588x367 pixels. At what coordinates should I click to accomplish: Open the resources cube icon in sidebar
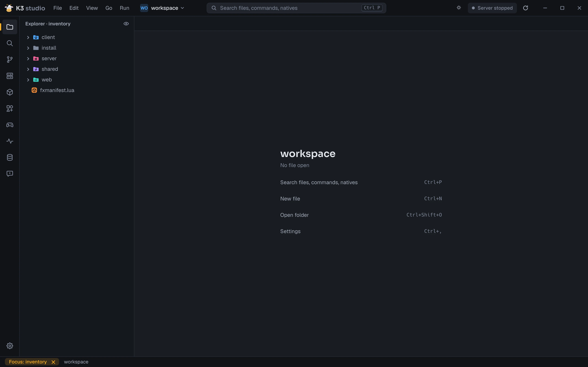coord(10,92)
